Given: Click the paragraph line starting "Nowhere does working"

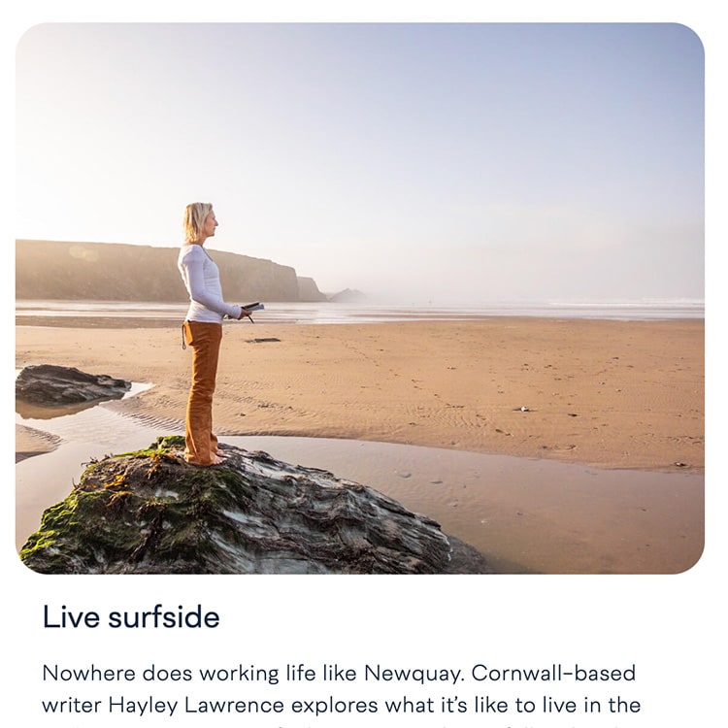Looking at the screenshot, I should [x=339, y=674].
